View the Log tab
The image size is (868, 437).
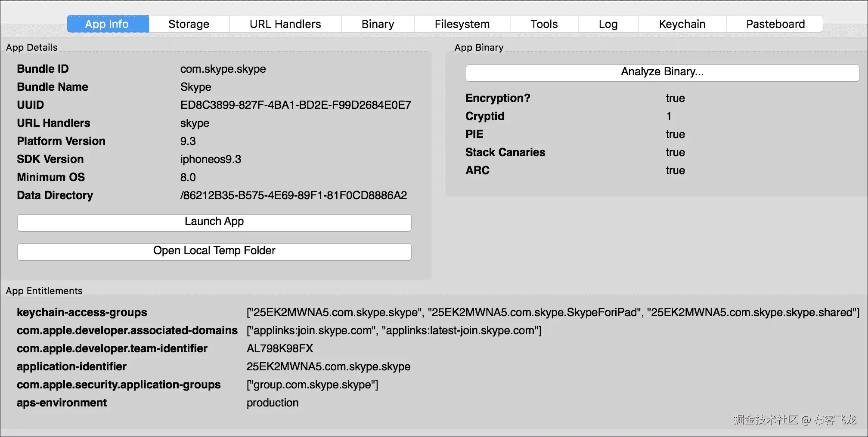608,24
